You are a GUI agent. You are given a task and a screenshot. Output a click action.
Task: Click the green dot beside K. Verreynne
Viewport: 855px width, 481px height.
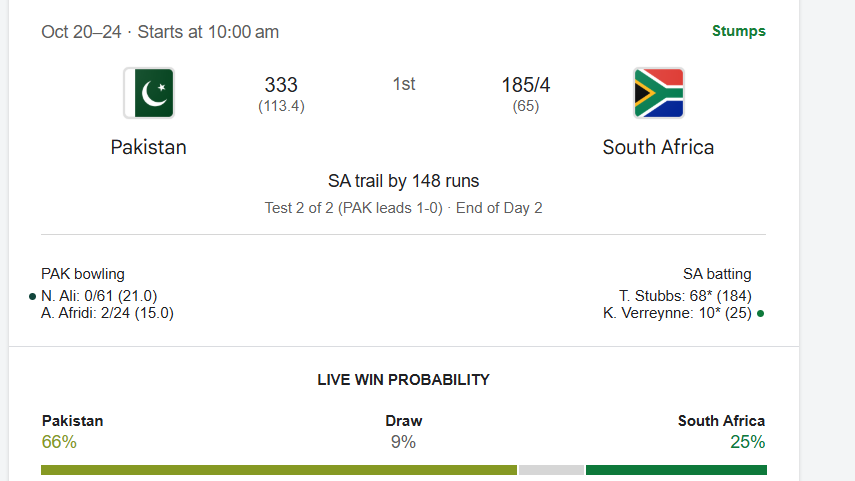click(761, 313)
